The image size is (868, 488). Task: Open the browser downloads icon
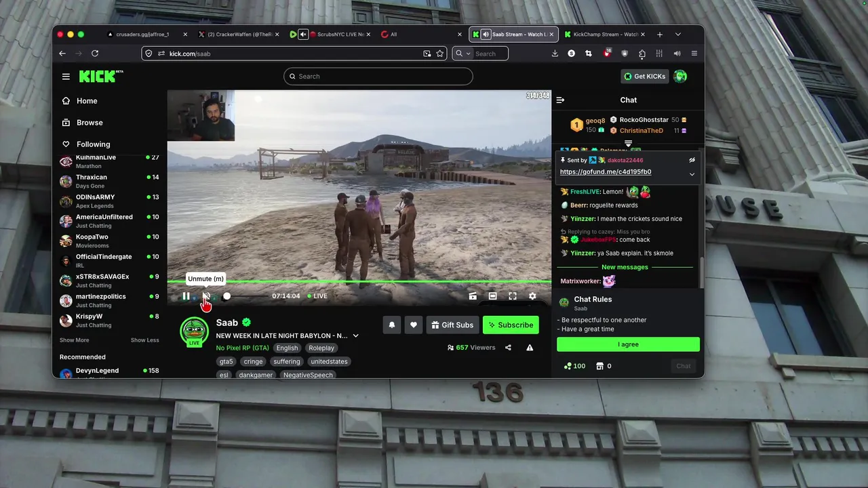[x=555, y=54]
